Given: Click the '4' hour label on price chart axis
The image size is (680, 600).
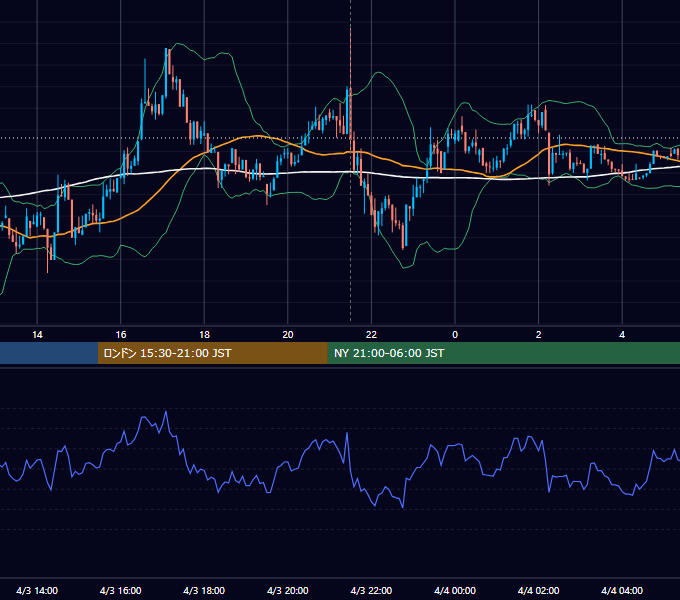Looking at the screenshot, I should pos(622,335).
